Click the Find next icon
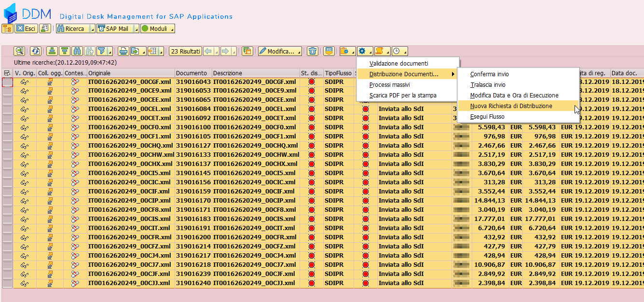Screen dimensions: 644x302 click(89, 51)
